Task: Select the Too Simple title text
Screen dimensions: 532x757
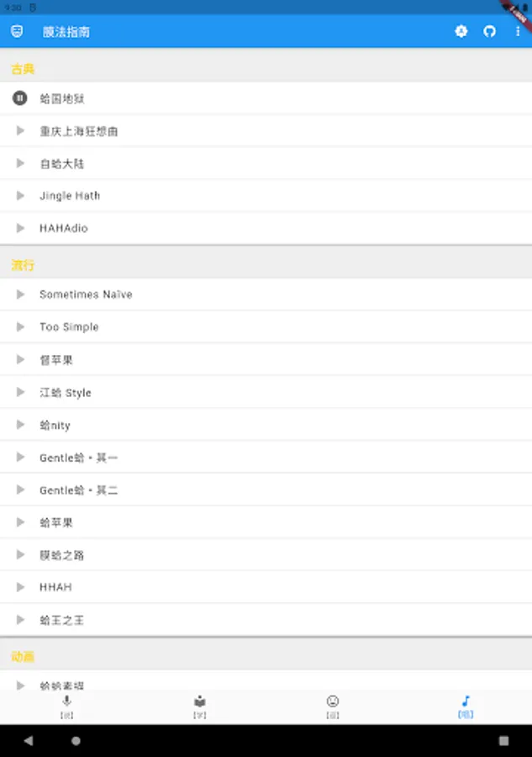Action: [69, 327]
